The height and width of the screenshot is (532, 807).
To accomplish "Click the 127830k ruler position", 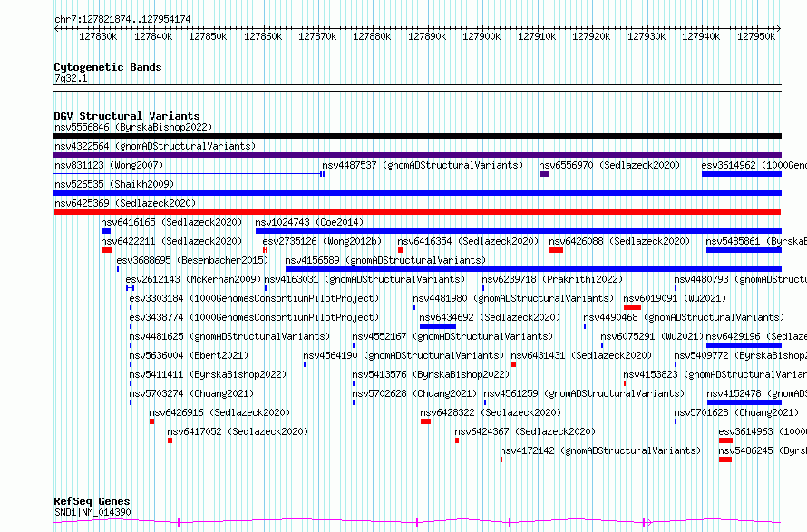I will (98, 36).
